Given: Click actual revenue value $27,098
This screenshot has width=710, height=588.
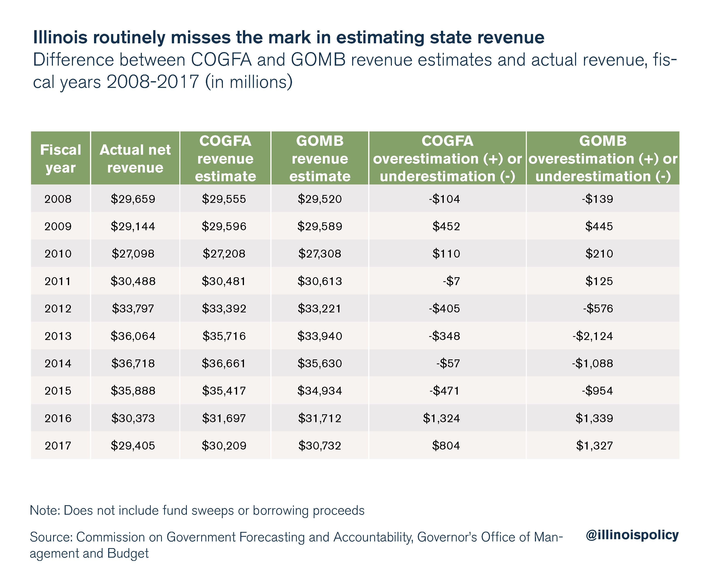Looking at the screenshot, I should (x=133, y=254).
